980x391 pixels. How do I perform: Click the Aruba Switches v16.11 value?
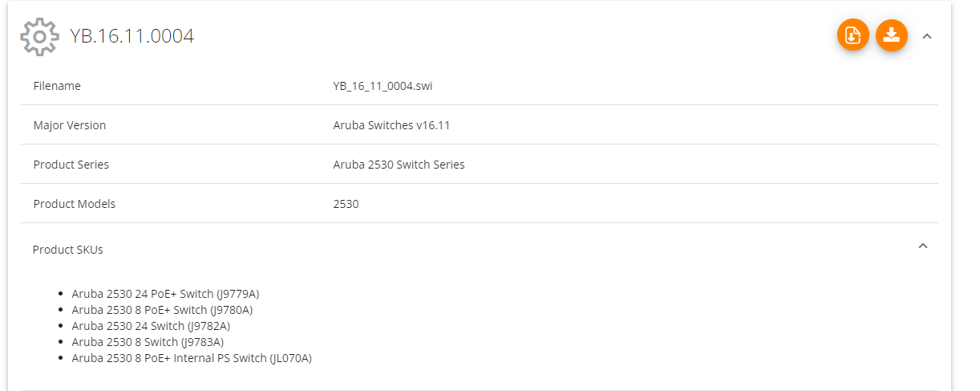click(x=397, y=125)
